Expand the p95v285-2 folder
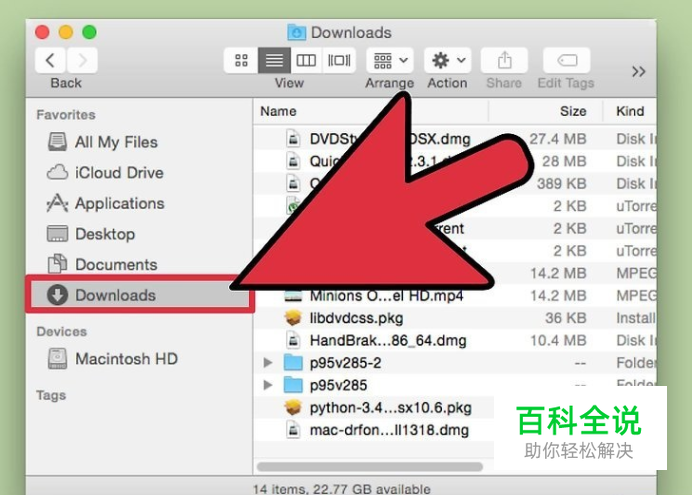Image resolution: width=692 pixels, height=495 pixels. [x=267, y=363]
